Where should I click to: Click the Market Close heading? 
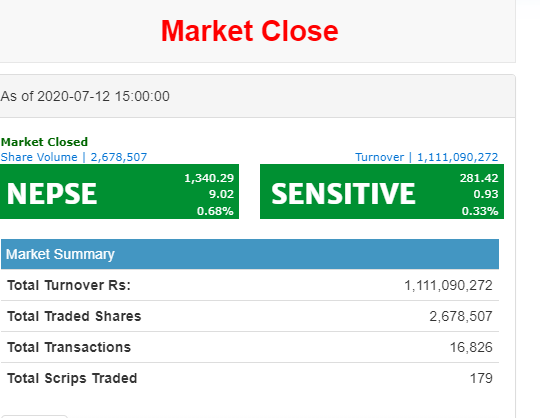(x=250, y=31)
